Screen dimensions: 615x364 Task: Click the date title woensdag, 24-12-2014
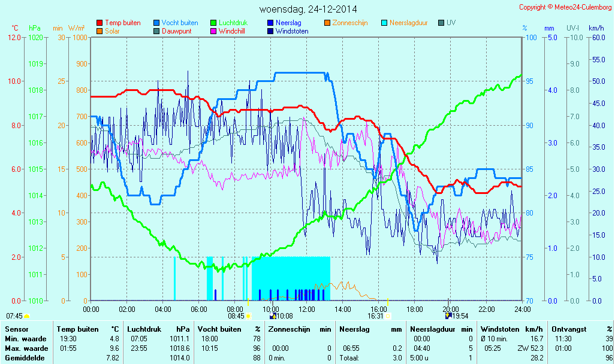click(308, 9)
